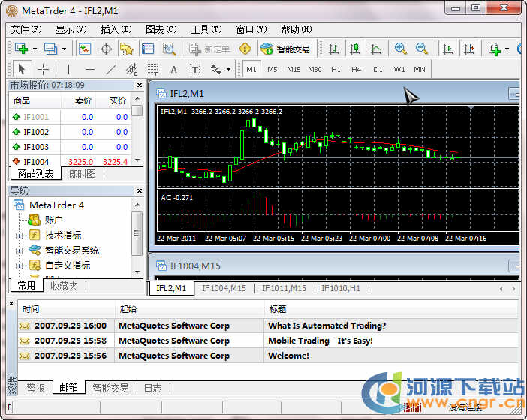Select the IF1004 row in market watch
Screen dimensions: 527x420
[36, 162]
